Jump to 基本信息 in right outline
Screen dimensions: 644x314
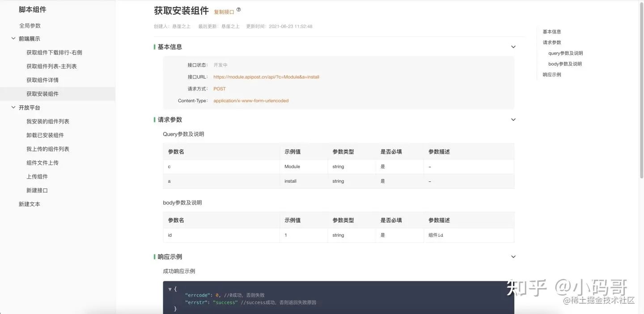[552, 32]
